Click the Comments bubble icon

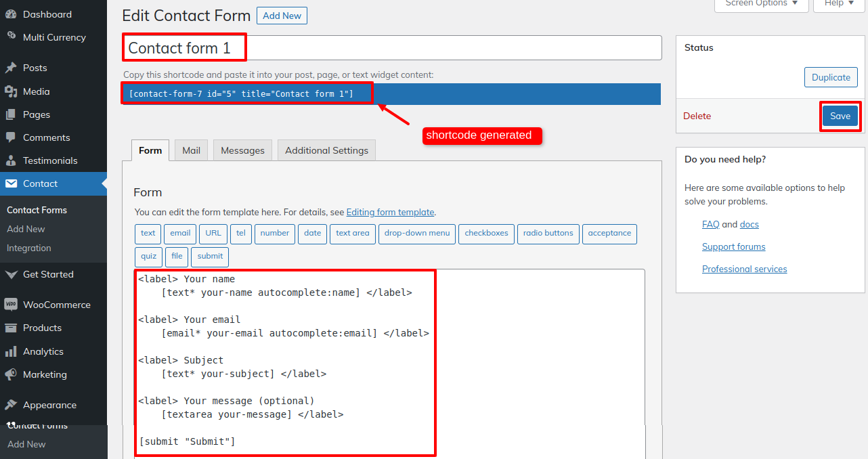click(11, 137)
